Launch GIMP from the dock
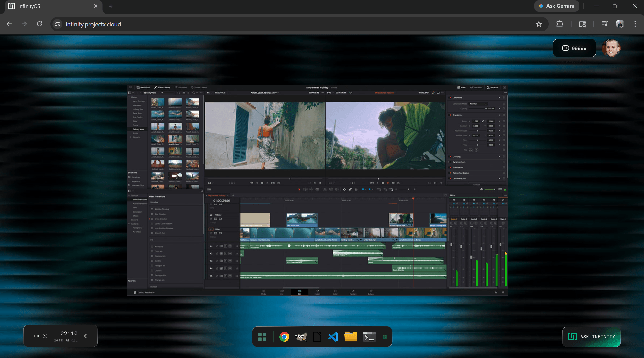Viewport: 644px width, 358px height. [301, 337]
